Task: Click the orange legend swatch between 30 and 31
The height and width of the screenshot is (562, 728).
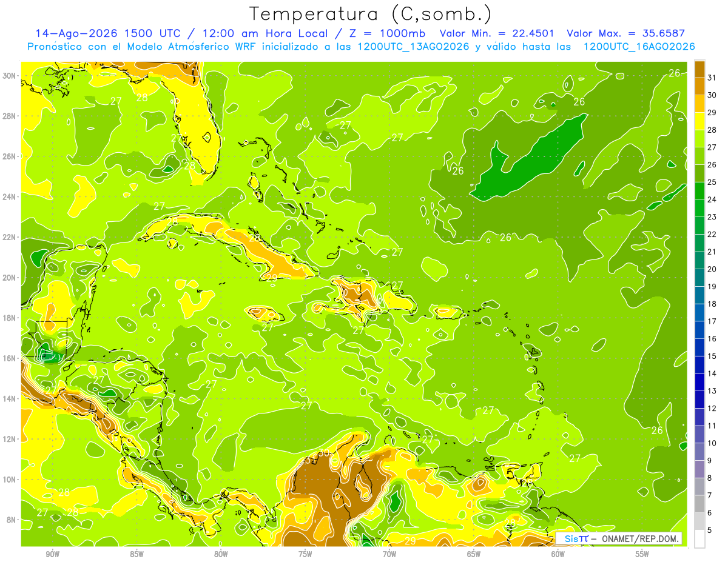Action: 699,86
